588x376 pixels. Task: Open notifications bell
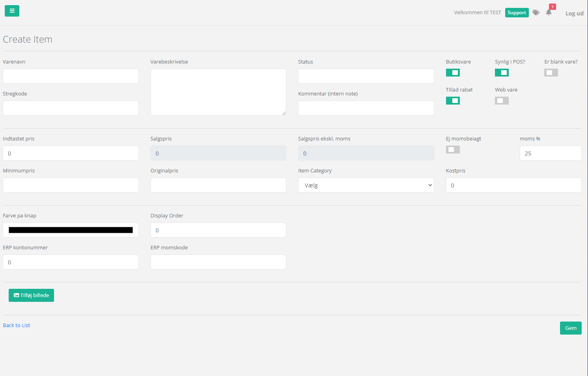click(549, 12)
